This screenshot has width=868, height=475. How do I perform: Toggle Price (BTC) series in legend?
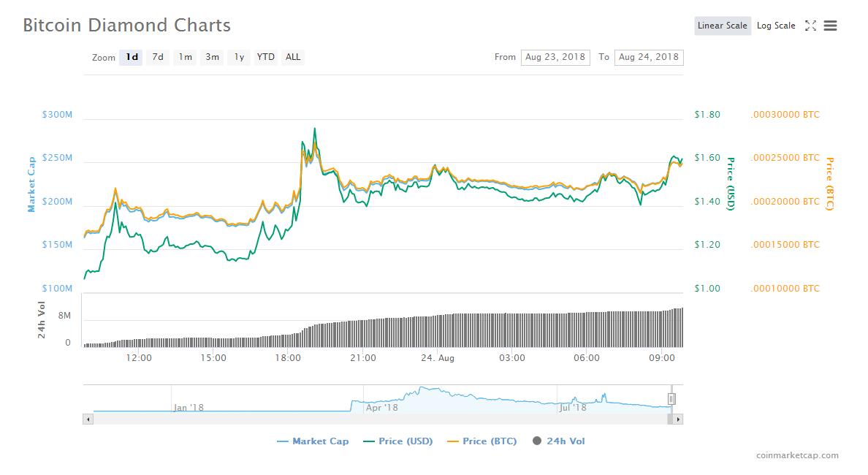tap(481, 441)
